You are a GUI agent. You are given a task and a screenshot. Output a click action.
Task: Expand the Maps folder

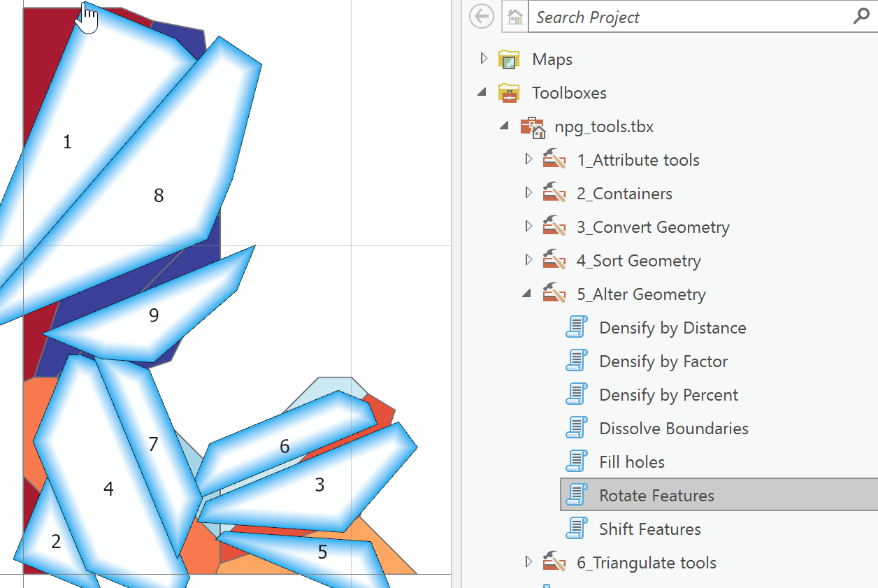point(483,59)
